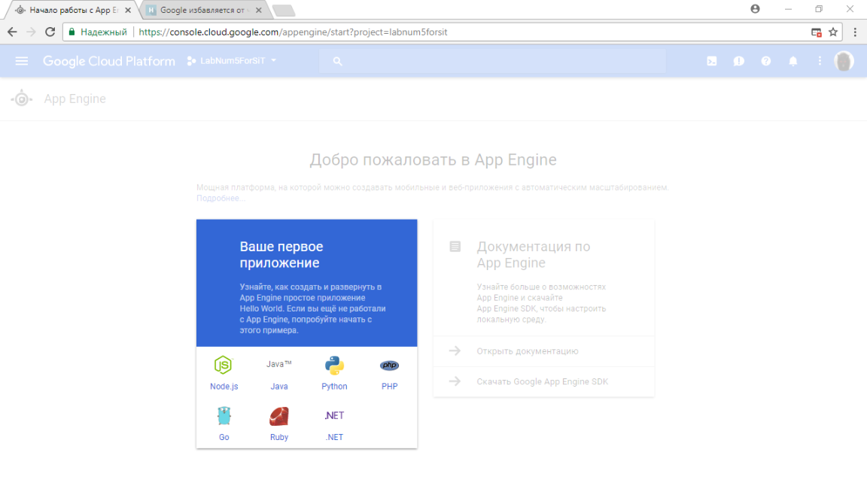Click the user account avatar
This screenshot has height=504, width=867.
click(x=844, y=61)
